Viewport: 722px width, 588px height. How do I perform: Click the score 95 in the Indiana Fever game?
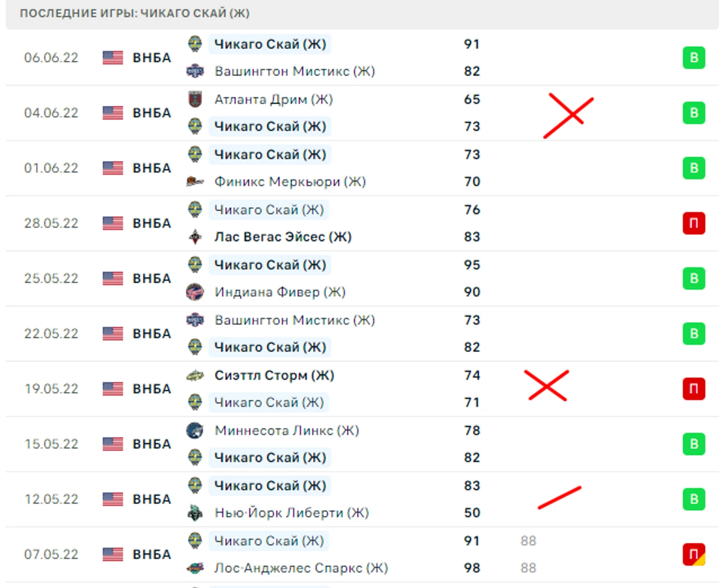point(472,265)
